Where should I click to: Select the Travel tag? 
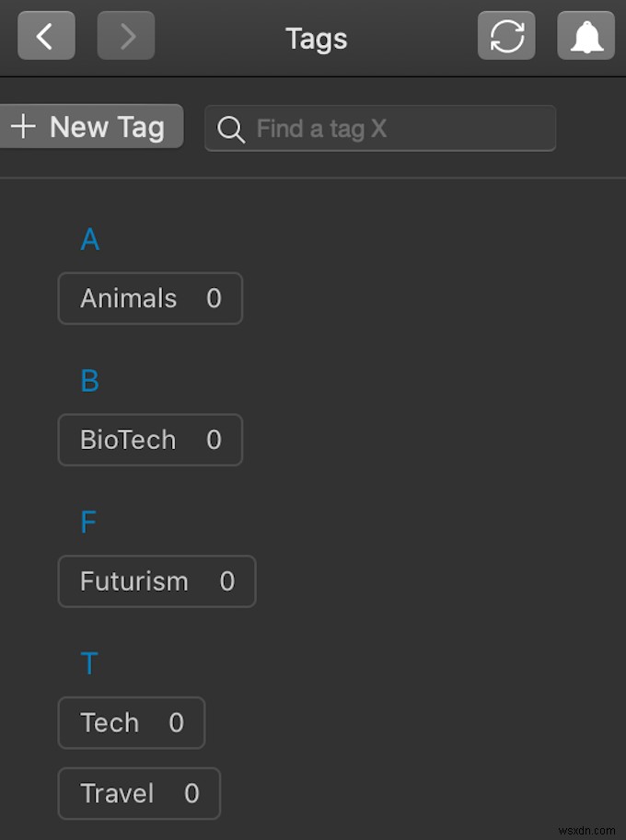117,793
